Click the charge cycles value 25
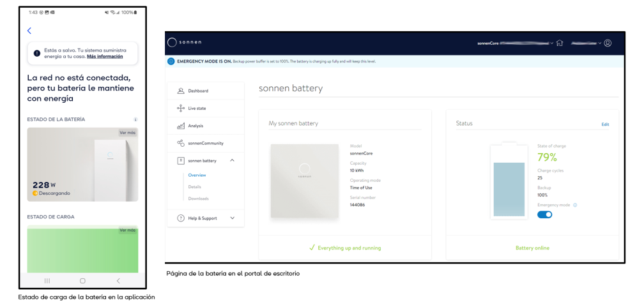Screen dimensions: 644x307 [540, 177]
